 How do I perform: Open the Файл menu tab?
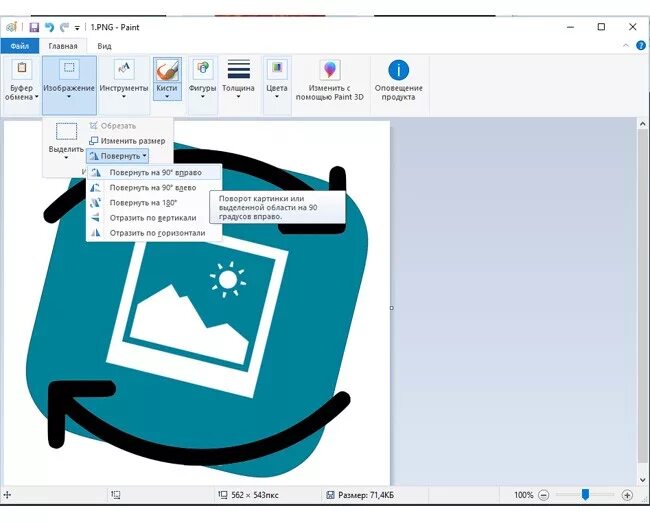tap(19, 46)
